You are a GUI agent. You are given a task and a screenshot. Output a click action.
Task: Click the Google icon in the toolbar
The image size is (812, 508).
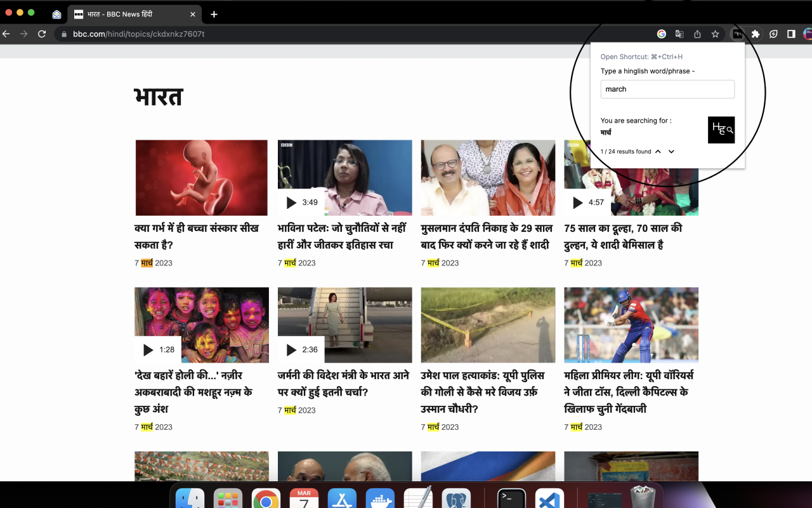coord(661,34)
